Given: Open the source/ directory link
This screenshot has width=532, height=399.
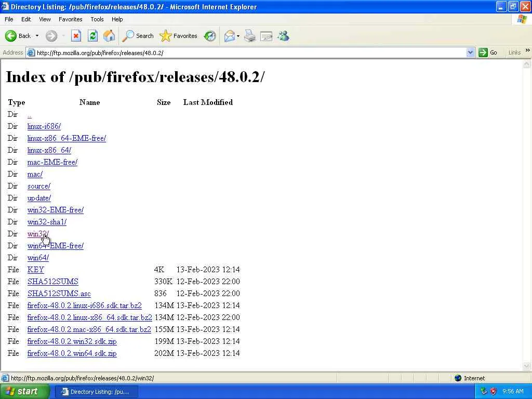Looking at the screenshot, I should click(x=38, y=187).
